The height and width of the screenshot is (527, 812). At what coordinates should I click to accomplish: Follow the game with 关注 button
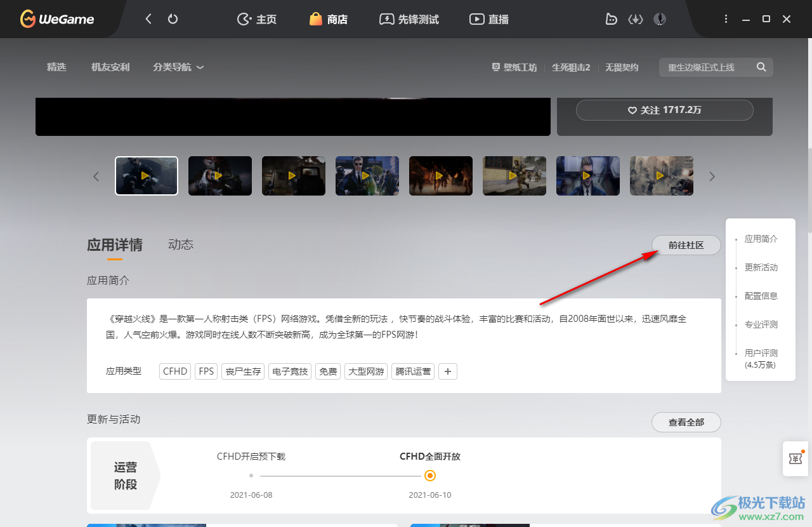click(664, 110)
